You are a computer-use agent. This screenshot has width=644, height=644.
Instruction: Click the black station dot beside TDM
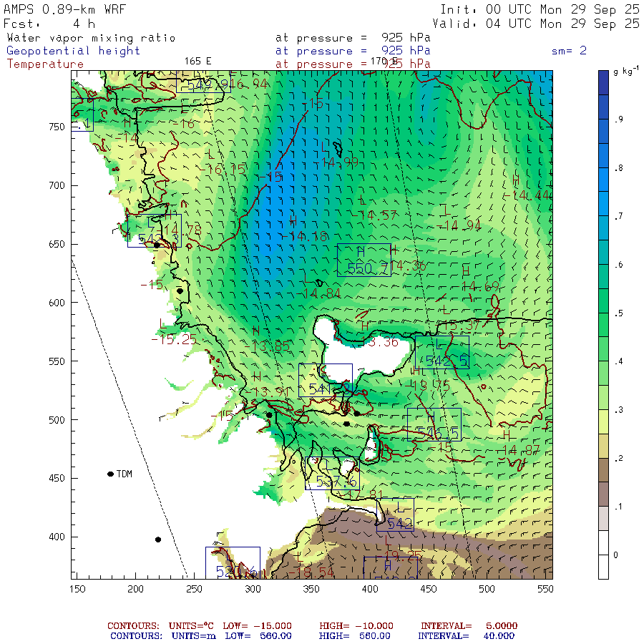(x=110, y=474)
